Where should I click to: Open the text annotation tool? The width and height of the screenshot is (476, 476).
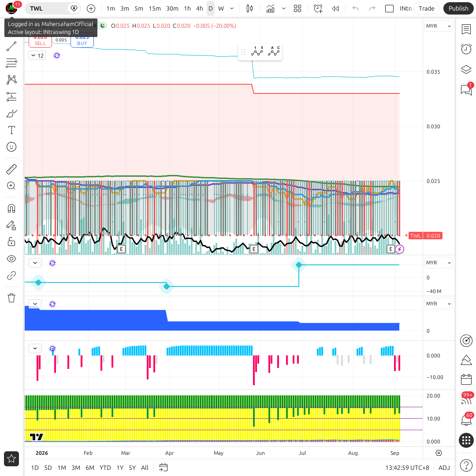click(11, 130)
